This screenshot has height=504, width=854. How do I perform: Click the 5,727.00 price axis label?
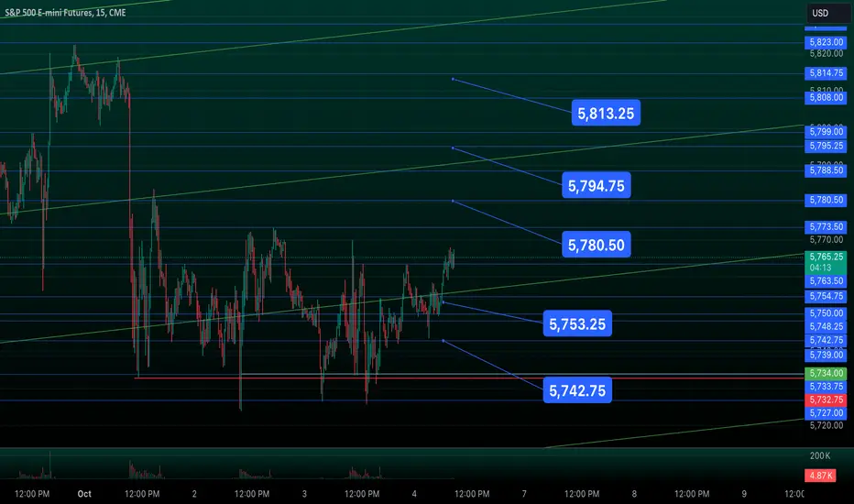click(826, 413)
